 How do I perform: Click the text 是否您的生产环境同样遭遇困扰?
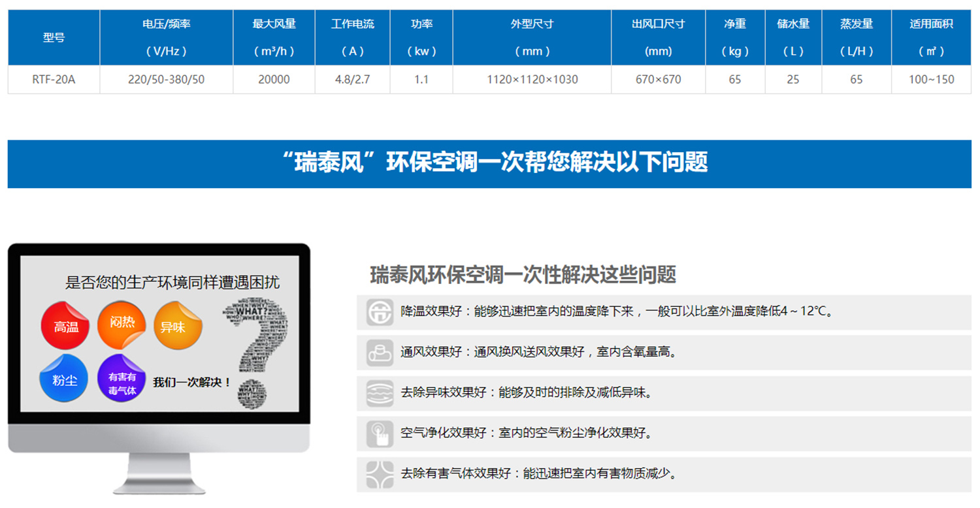[x=172, y=282]
